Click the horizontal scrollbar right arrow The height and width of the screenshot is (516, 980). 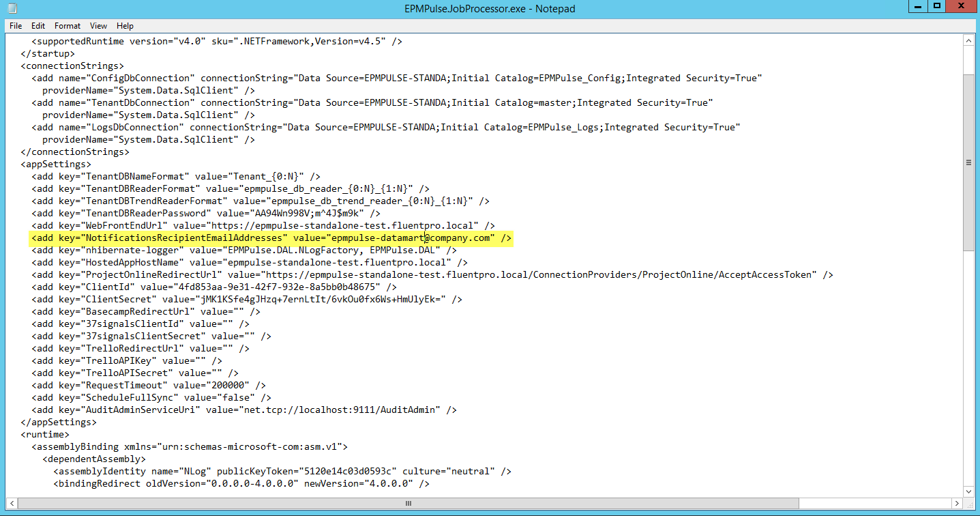[x=957, y=504]
